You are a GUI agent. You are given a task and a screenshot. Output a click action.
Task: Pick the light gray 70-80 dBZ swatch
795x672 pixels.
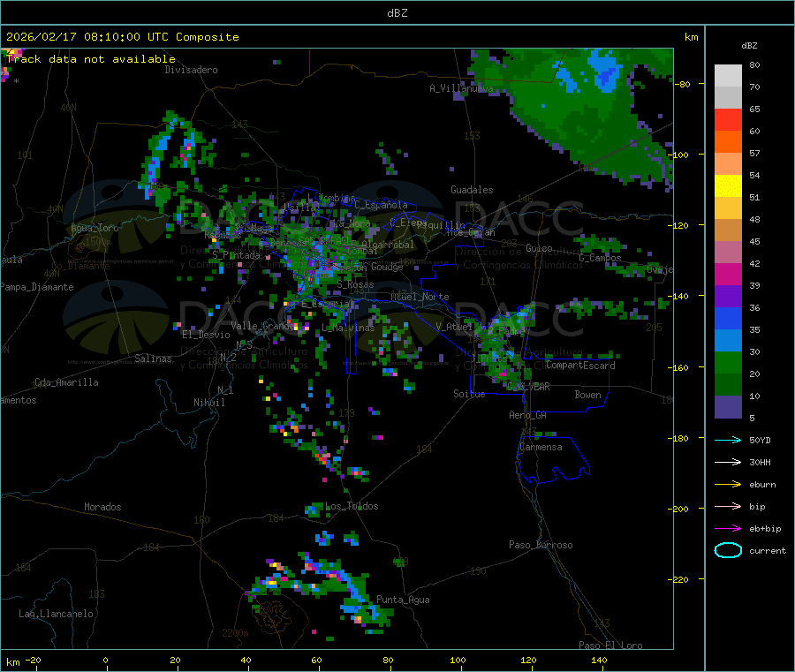(x=728, y=76)
